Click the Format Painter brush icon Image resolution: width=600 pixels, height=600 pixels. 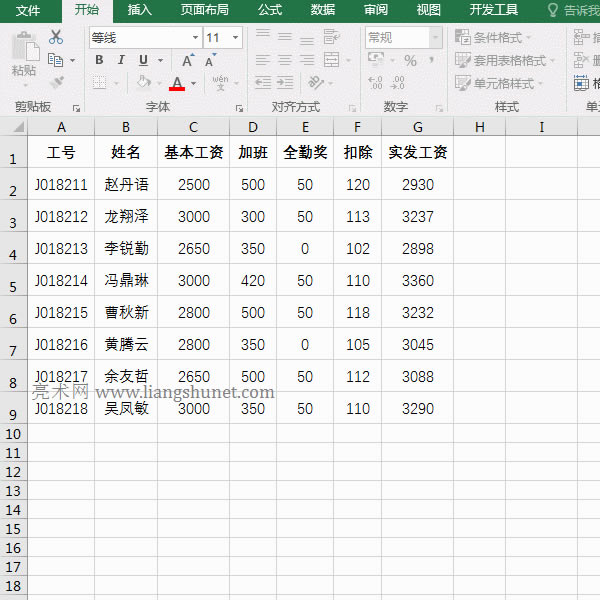pyautogui.click(x=55, y=83)
